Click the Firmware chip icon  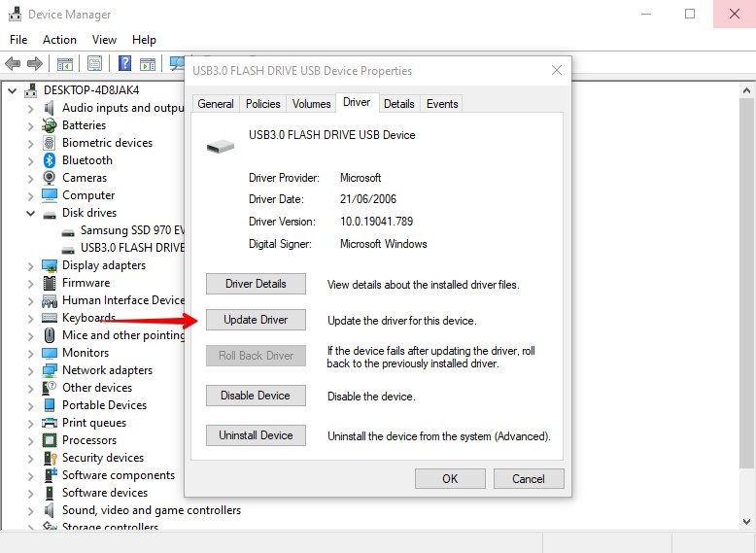(50, 283)
